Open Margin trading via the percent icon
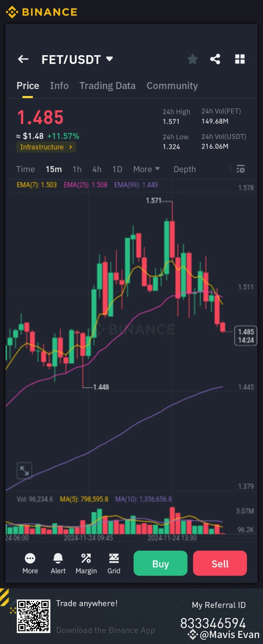Screen dimensions: 263x644 coord(86,563)
